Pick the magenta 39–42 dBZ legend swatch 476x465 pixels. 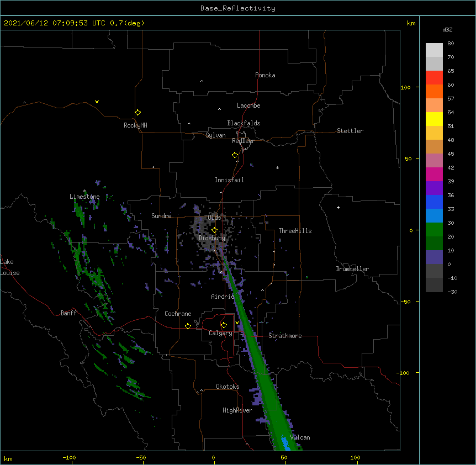pos(434,174)
